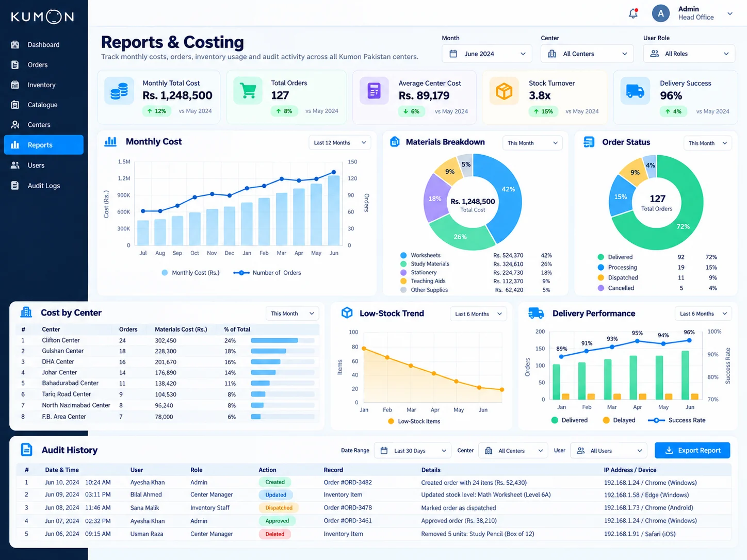Open the Low-Stock Trend Last 6 Months dropdown
Screen dimensions: 747x560
click(x=478, y=314)
